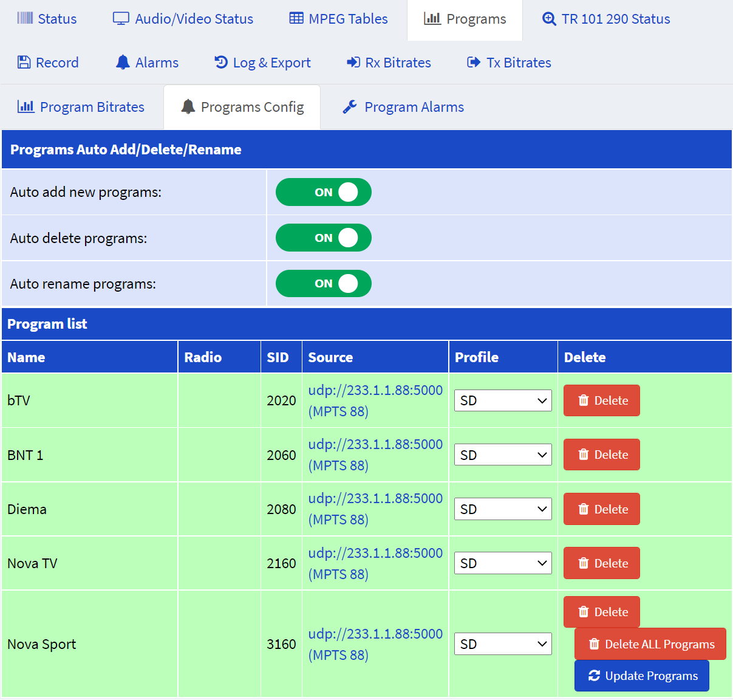Click the history icon for Log & Export
This screenshot has height=700, width=733.
pyautogui.click(x=221, y=62)
